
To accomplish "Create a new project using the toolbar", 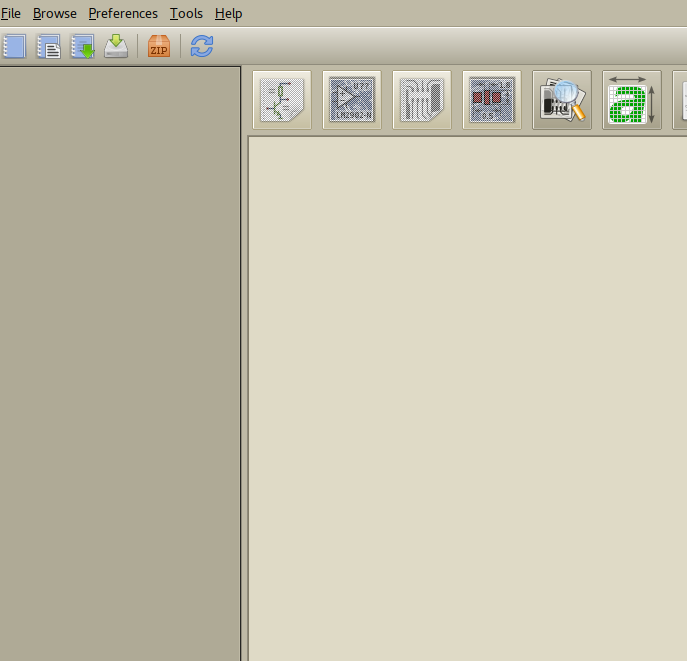I will (14, 46).
